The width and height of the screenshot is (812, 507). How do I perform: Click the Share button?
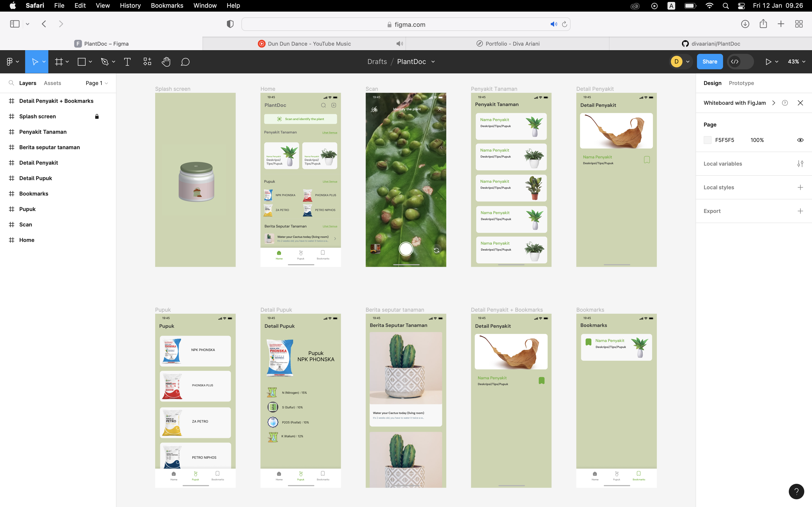click(x=710, y=61)
